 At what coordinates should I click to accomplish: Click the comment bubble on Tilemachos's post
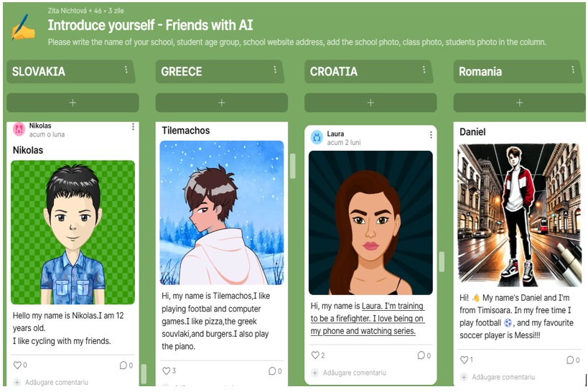point(272,370)
